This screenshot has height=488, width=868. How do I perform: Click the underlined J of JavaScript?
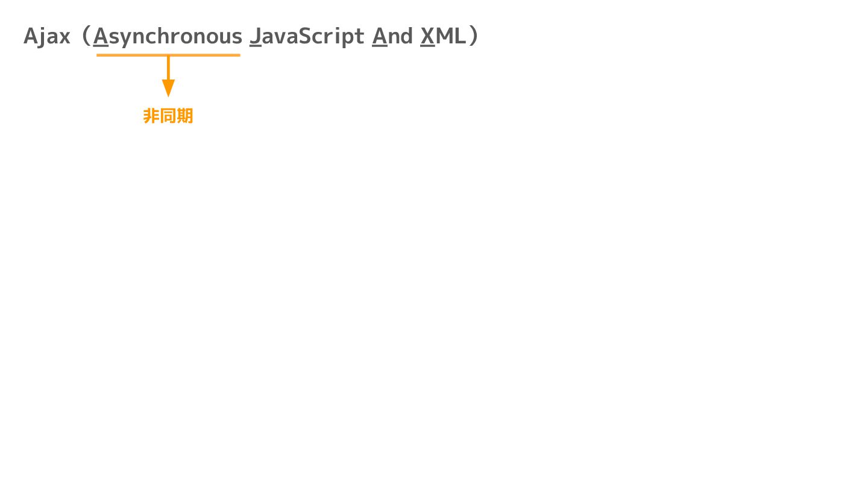pos(256,37)
